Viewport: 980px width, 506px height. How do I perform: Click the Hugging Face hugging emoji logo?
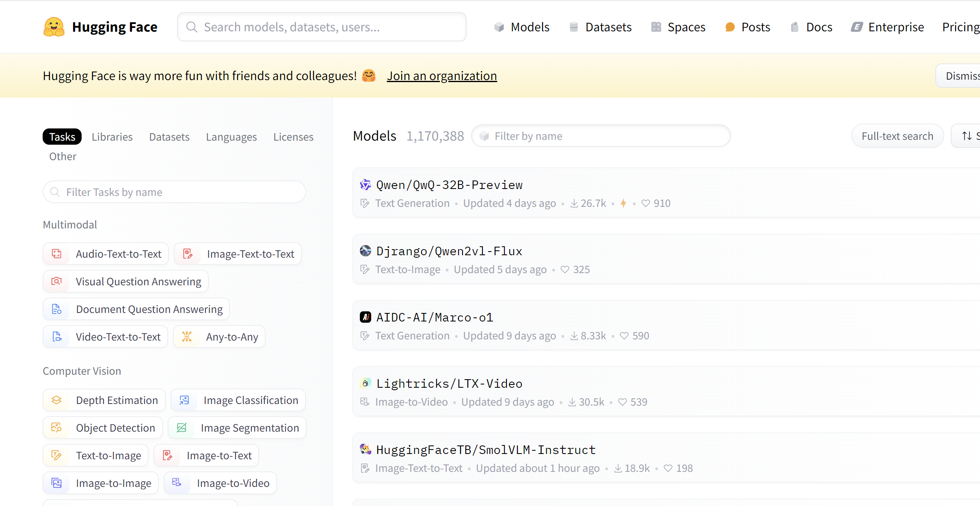[54, 26]
